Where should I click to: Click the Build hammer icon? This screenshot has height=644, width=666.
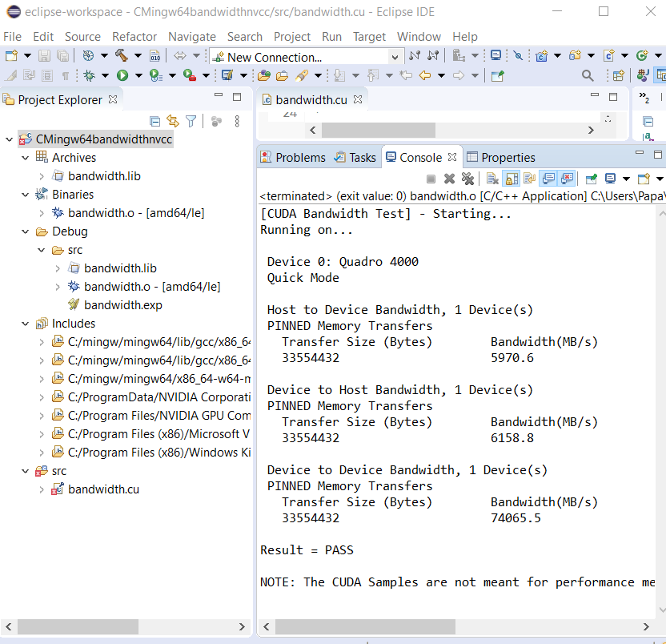point(121,56)
